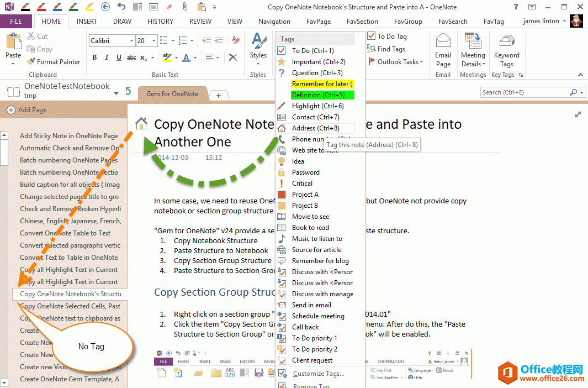
Task: Expand the OneNoteTestNotebook notebook list arrow
Action: coord(116,93)
